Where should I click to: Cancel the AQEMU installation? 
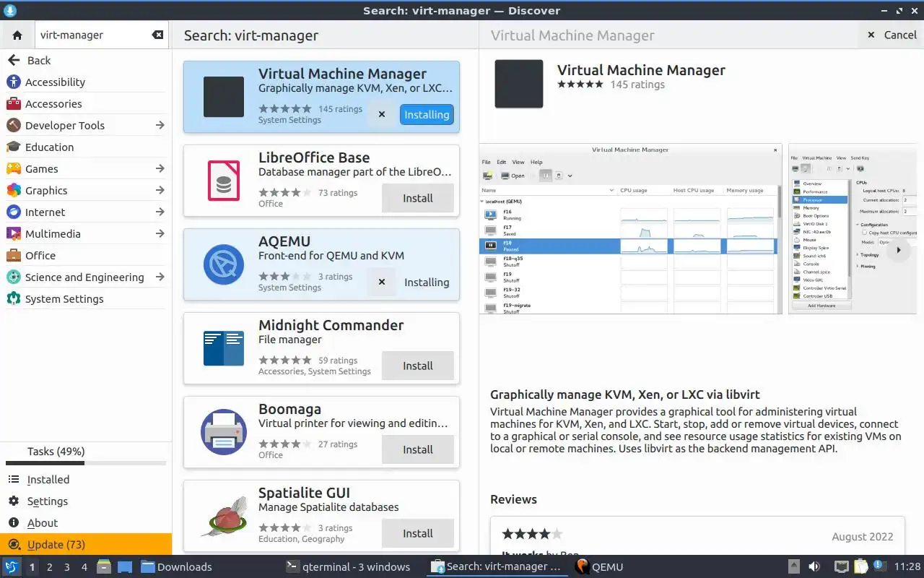[x=382, y=282]
